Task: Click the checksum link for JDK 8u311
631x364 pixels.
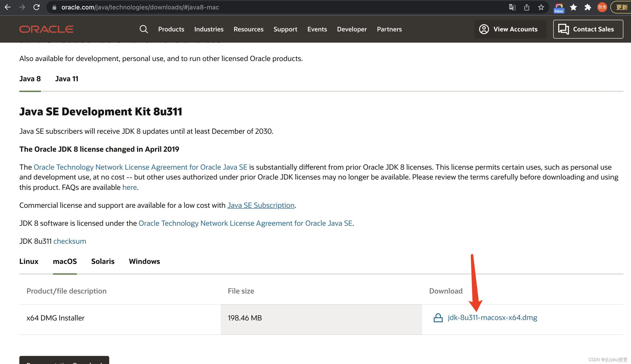Action: (69, 241)
